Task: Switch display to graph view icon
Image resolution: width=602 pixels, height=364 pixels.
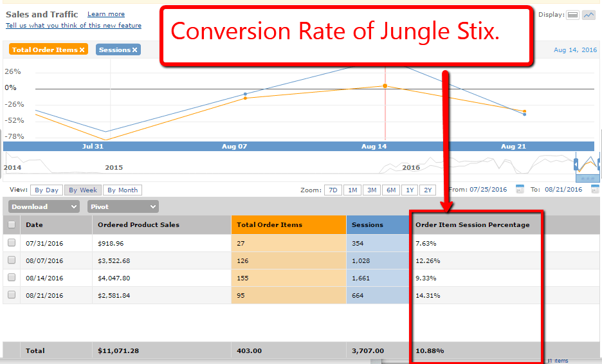Action: (588, 15)
